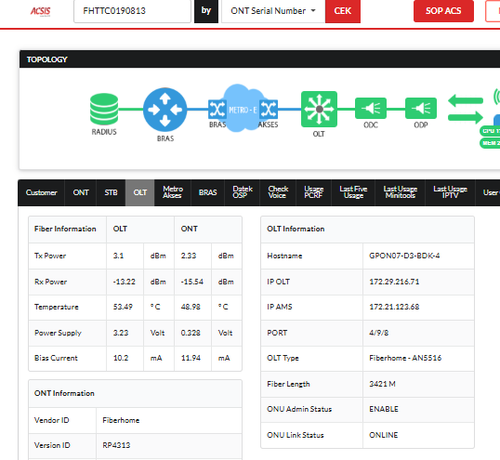Click the green bidirectional arrows icon

coord(465,109)
